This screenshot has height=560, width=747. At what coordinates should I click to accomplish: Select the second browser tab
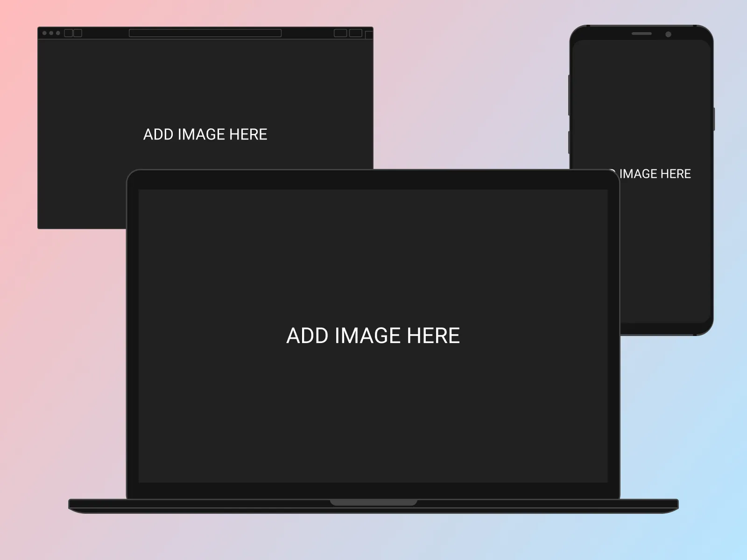pos(78,34)
